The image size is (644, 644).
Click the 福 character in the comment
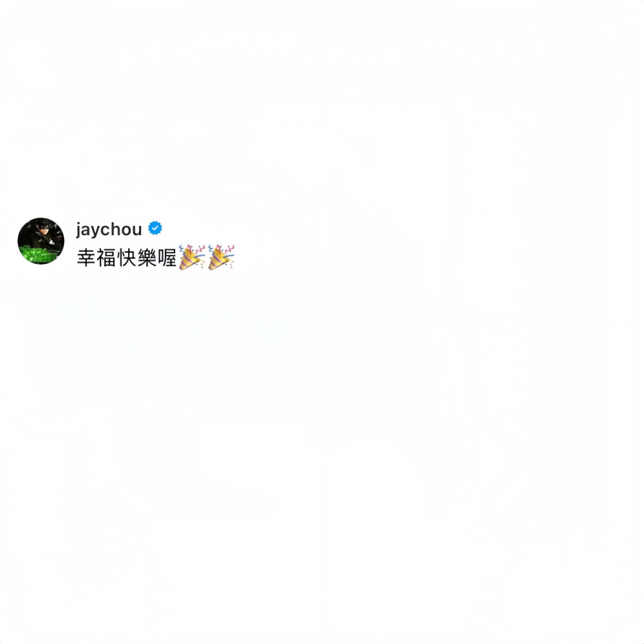[x=106, y=258]
